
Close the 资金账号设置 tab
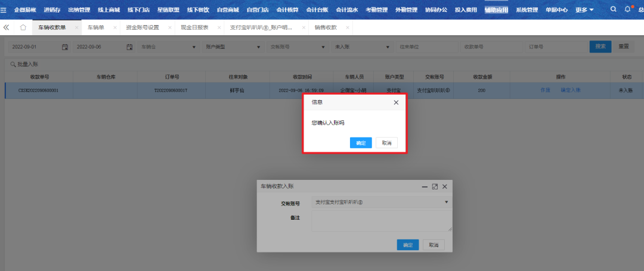point(170,28)
